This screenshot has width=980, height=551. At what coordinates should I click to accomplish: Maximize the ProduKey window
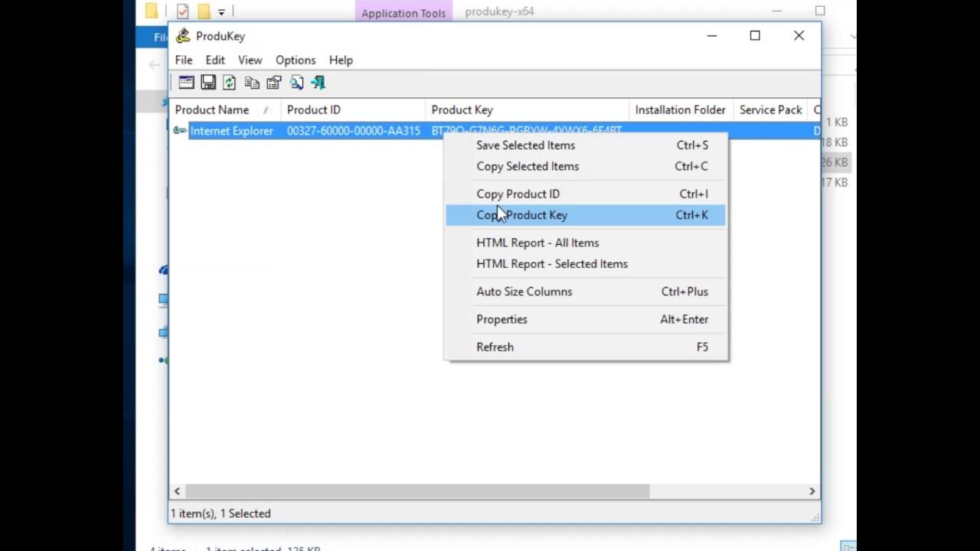[x=755, y=35]
